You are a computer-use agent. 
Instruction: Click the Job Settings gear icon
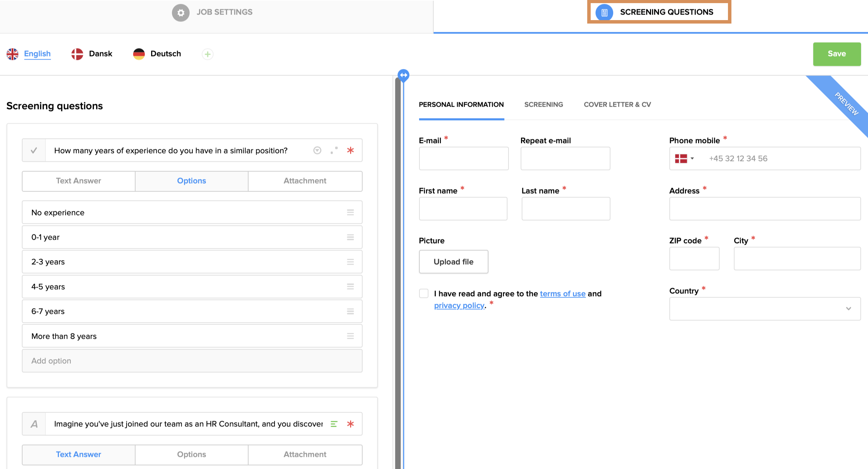181,13
